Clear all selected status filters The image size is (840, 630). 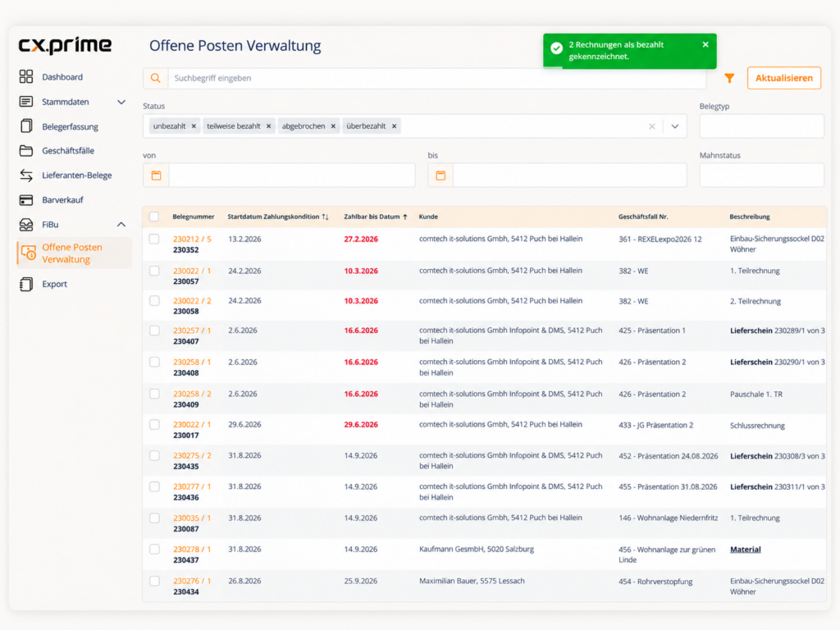click(x=652, y=126)
